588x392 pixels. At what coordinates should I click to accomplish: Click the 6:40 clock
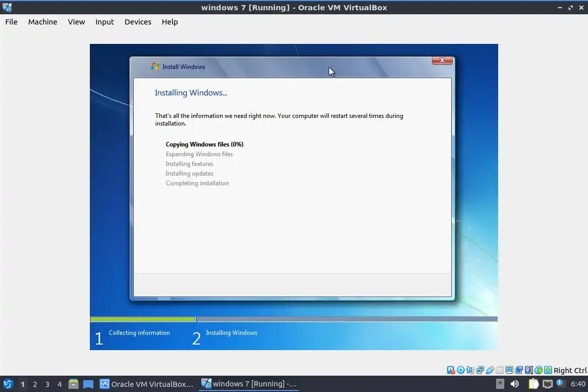coord(578,384)
